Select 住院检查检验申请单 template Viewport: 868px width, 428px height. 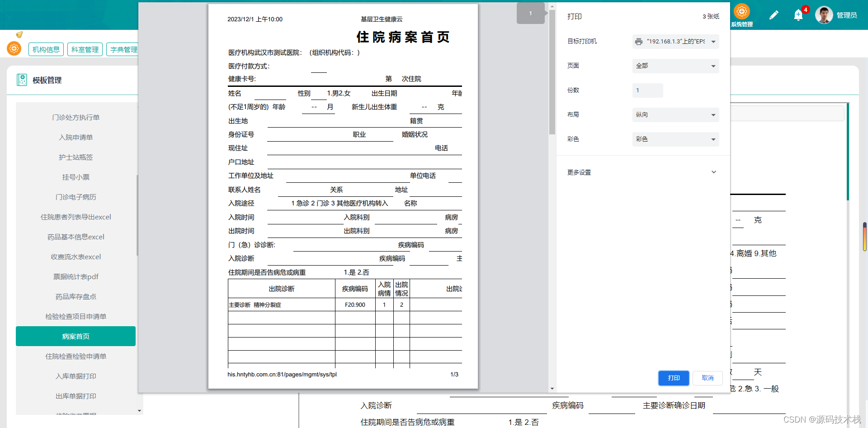coord(76,356)
